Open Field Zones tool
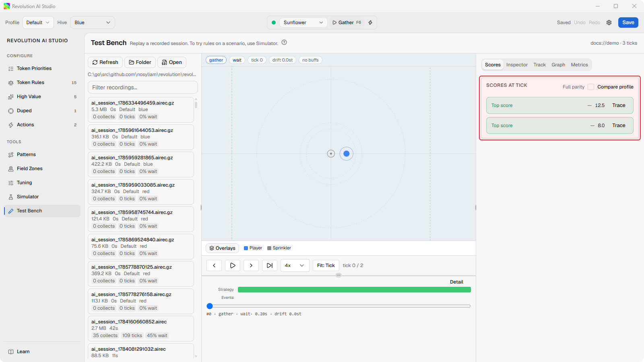 (x=42, y=169)
